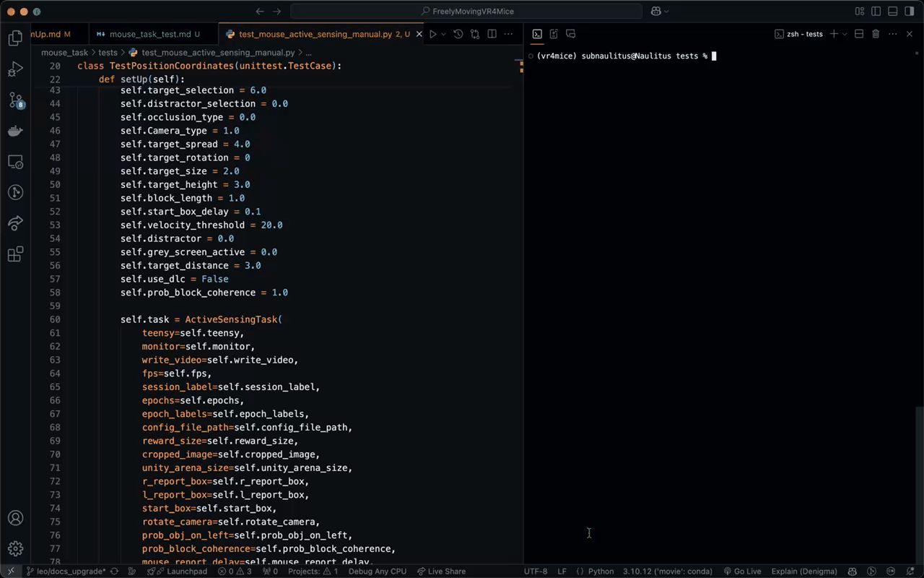The height and width of the screenshot is (578, 924).
Task: Go back using the navigation arrow
Action: (x=260, y=11)
